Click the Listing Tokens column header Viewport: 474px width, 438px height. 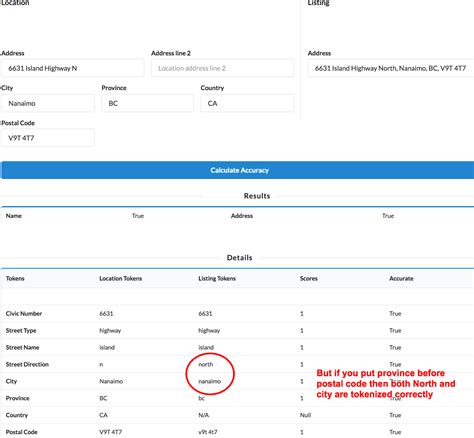tap(217, 278)
